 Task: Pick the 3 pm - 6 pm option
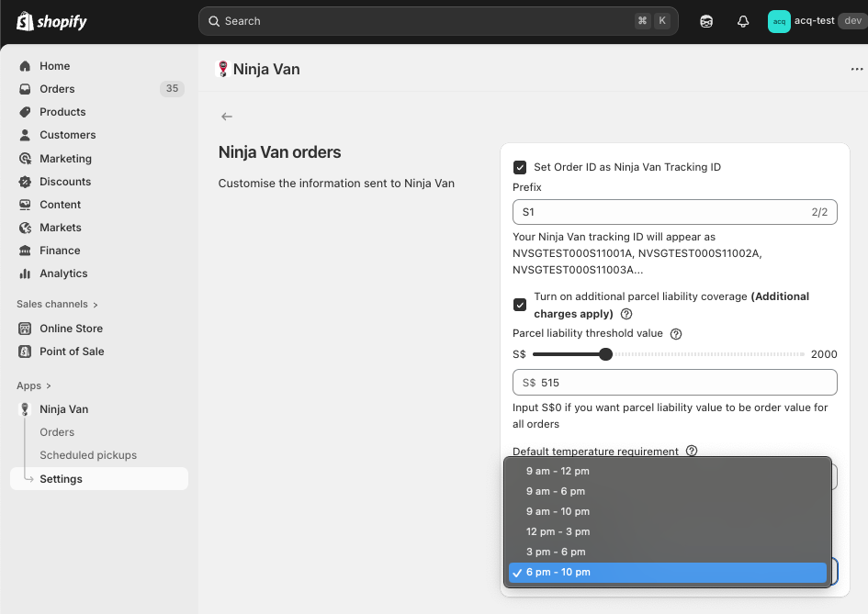tap(556, 553)
